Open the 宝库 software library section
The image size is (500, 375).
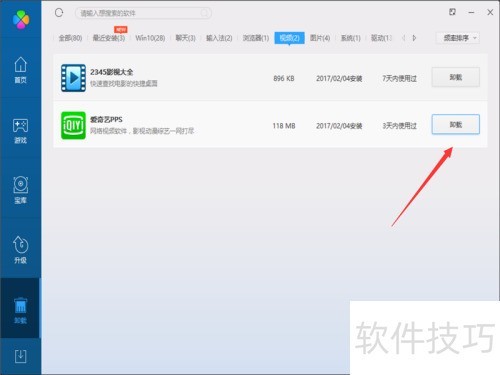pos(20,189)
